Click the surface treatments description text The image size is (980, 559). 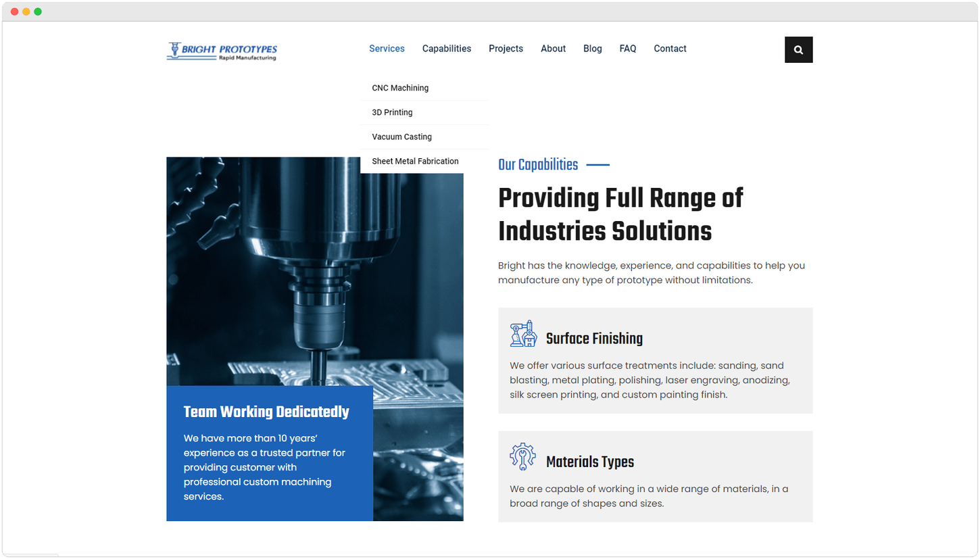click(650, 380)
